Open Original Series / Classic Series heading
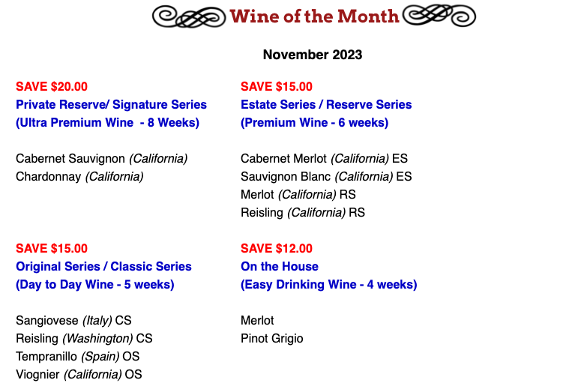This screenshot has width=569, height=392. pyautogui.click(x=103, y=266)
